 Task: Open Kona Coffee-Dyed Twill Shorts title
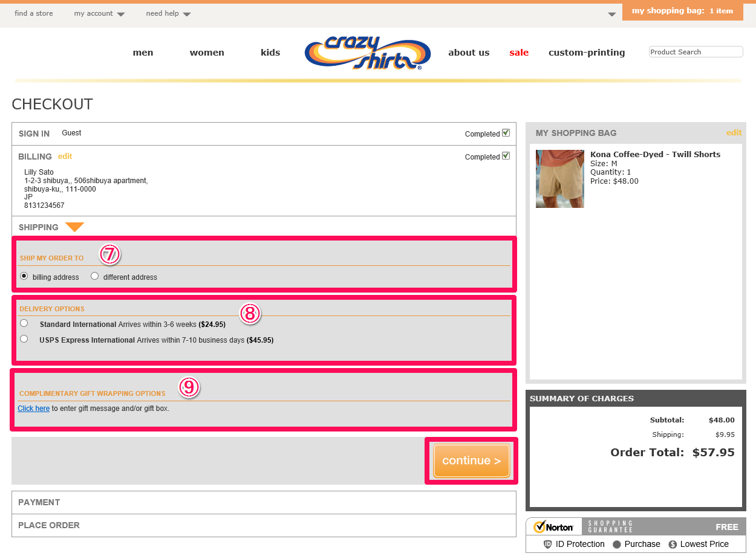tap(655, 154)
